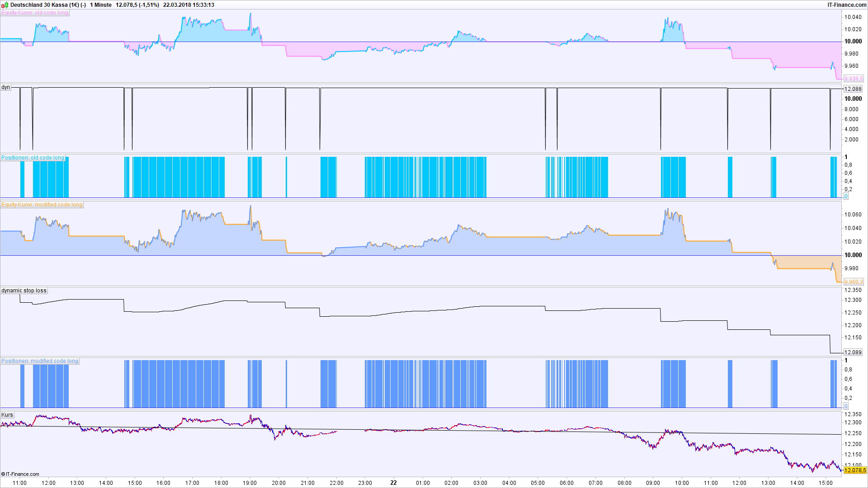Click the candlestick chart icon beside Deutschland 30
868x488 pixels.
5,5
